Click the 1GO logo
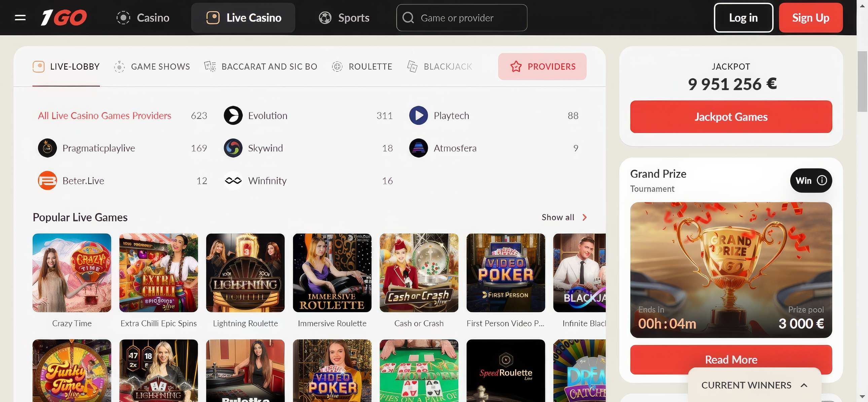Image resolution: width=868 pixels, height=402 pixels. [64, 18]
